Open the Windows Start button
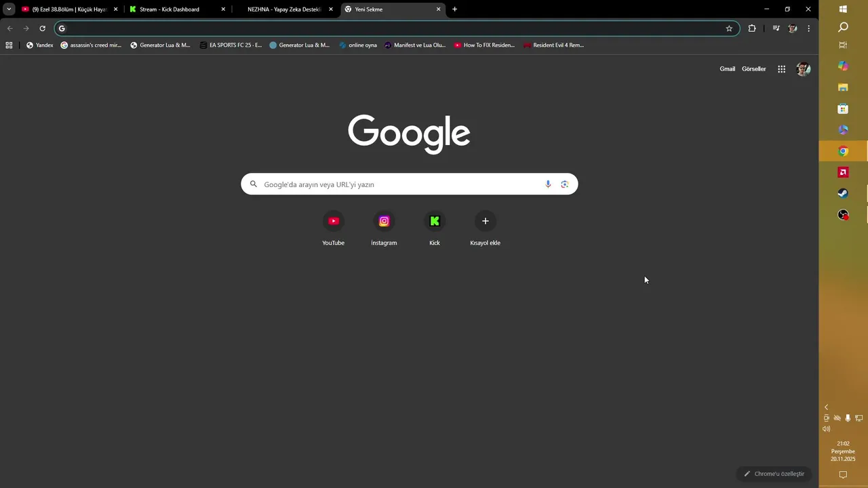The height and width of the screenshot is (488, 868). (843, 9)
